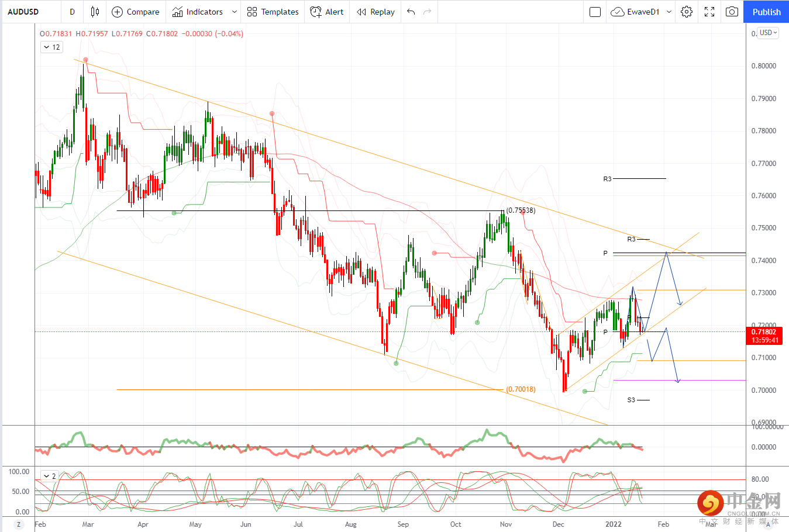Create an Alert from the toolbar
The image size is (789, 532).
(x=327, y=12)
